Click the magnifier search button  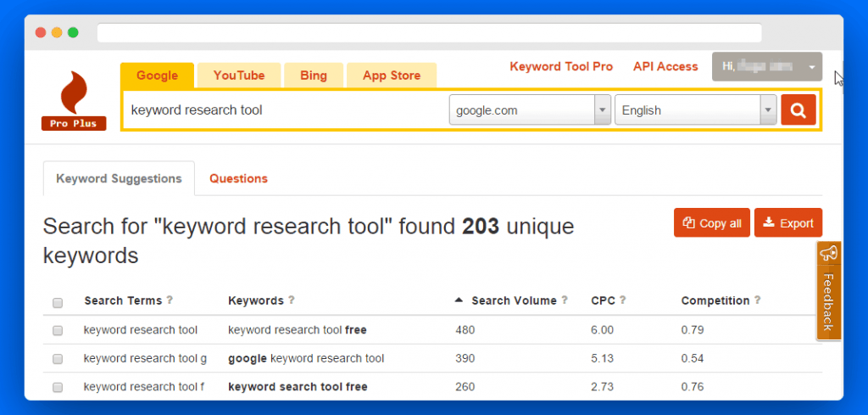(798, 109)
